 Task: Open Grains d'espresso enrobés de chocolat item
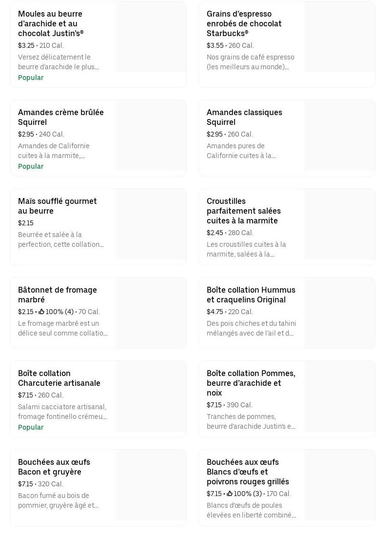[244, 23]
